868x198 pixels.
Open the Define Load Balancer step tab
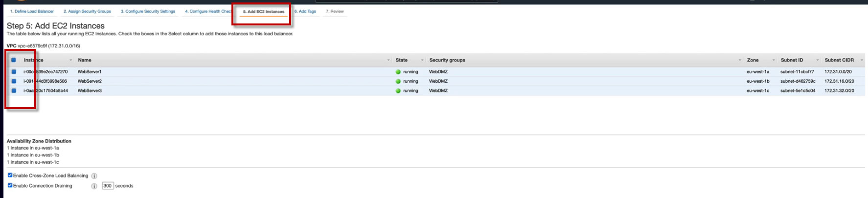coord(32,11)
